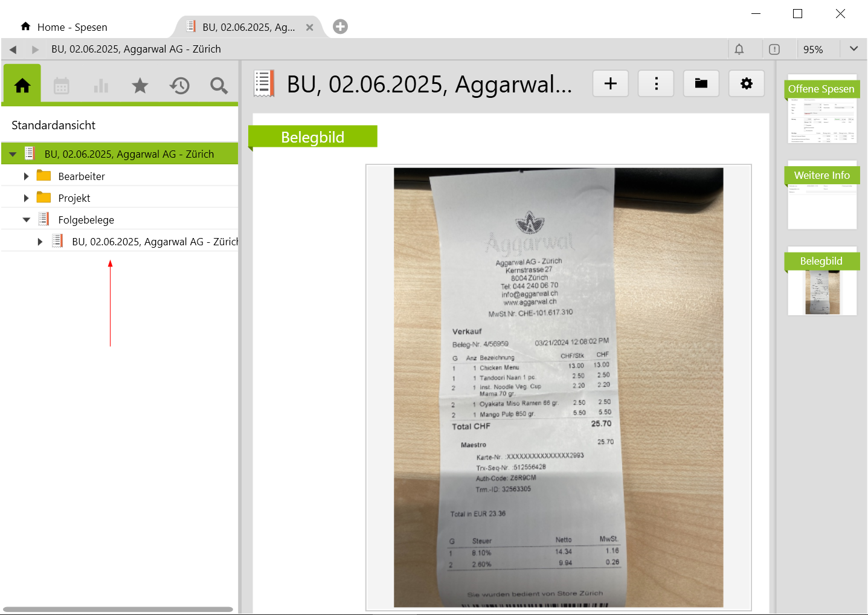Open the history clock icon
868x615 pixels.
click(x=179, y=86)
